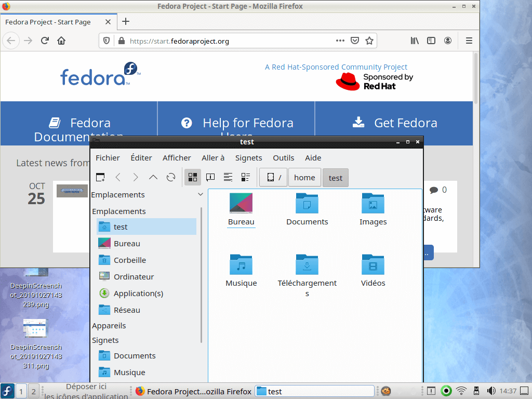Open Firefox library icon

click(415, 41)
